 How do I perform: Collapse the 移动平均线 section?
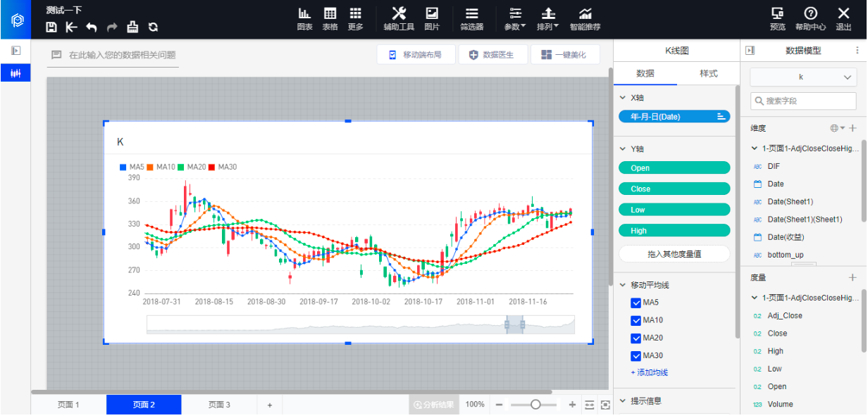point(622,286)
